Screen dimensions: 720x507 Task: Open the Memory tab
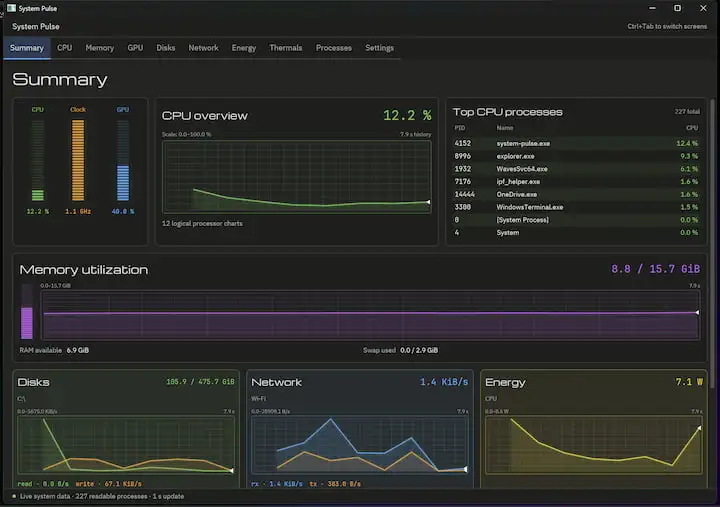pos(100,48)
